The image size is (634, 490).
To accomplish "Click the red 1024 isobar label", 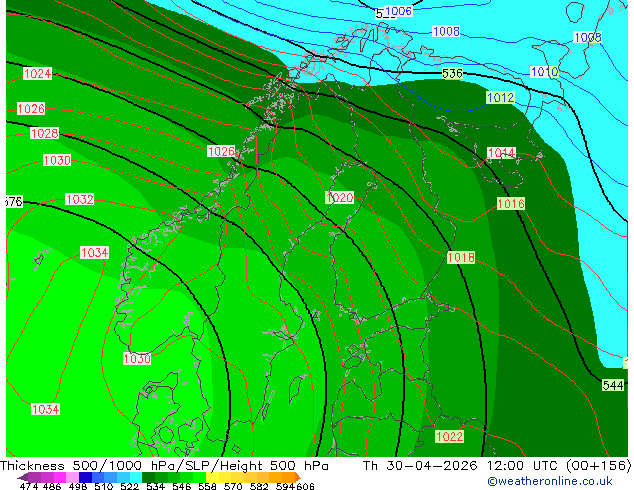I will pos(37,74).
